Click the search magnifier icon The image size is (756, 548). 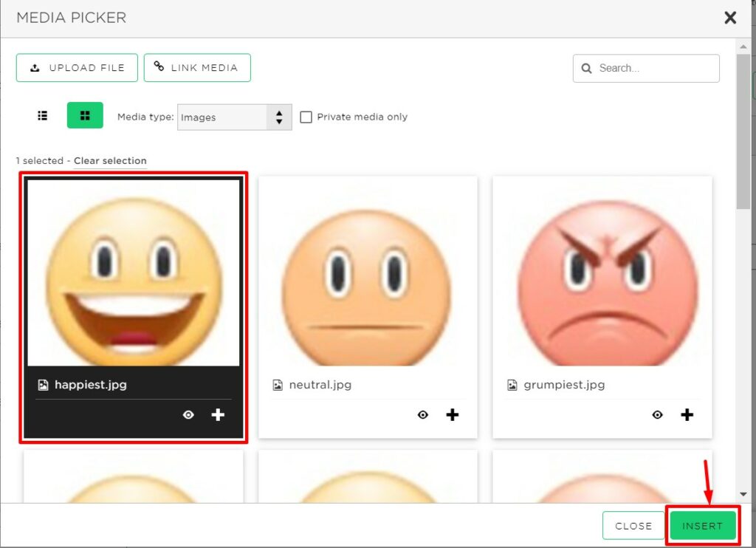point(587,68)
